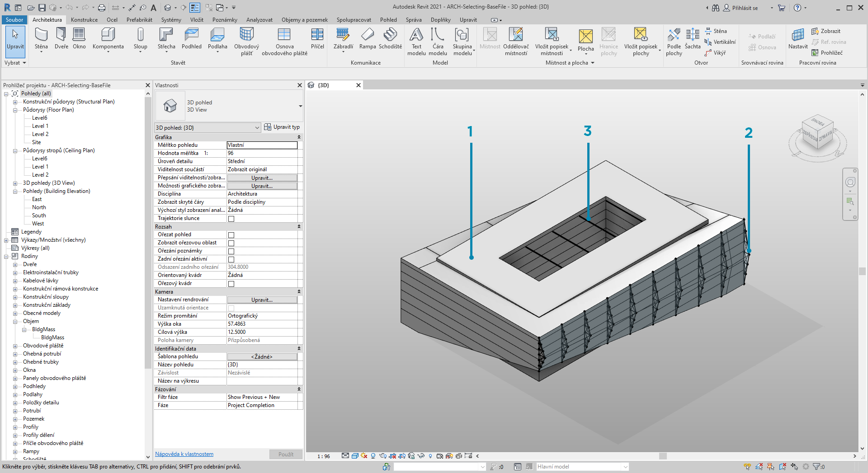Viewport: 868px width, 473px height.
Task: Click the 1 : 96 view scale control
Action: (x=324, y=456)
